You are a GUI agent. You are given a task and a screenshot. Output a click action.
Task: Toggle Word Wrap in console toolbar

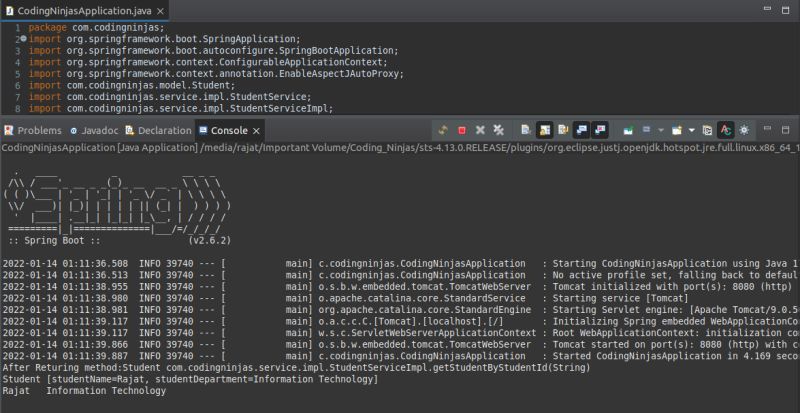[563, 130]
